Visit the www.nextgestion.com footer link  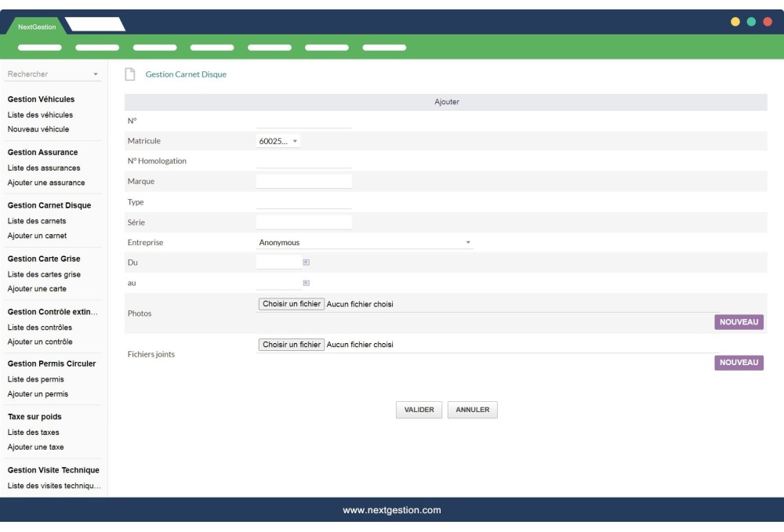tap(392, 510)
